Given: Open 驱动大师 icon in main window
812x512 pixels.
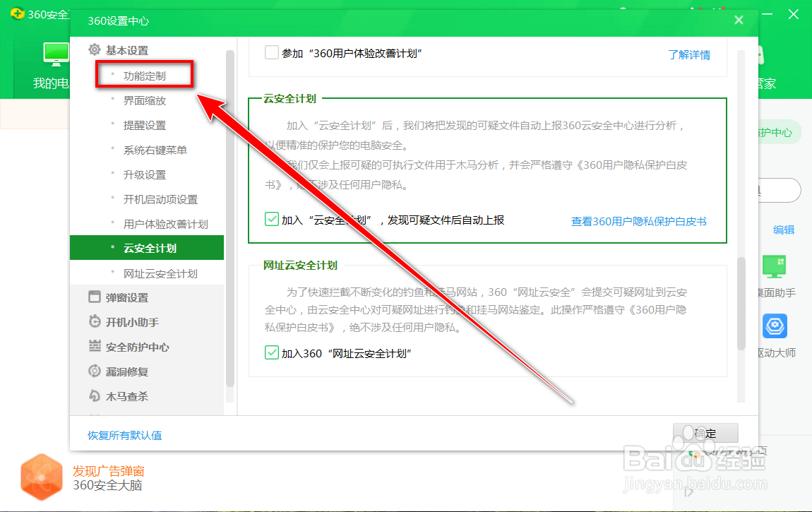Looking at the screenshot, I should [x=774, y=326].
